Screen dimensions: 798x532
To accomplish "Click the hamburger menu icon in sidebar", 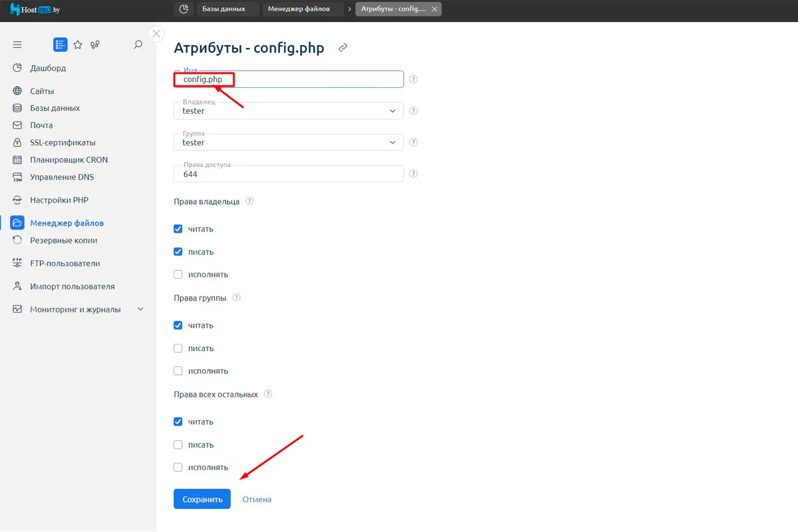I will pyautogui.click(x=17, y=45).
